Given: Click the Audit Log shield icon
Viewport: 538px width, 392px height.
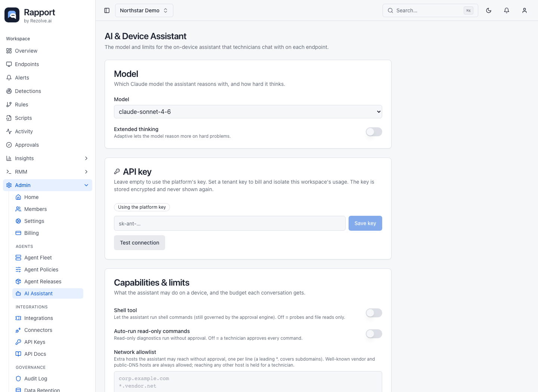Looking at the screenshot, I should pyautogui.click(x=18, y=379).
